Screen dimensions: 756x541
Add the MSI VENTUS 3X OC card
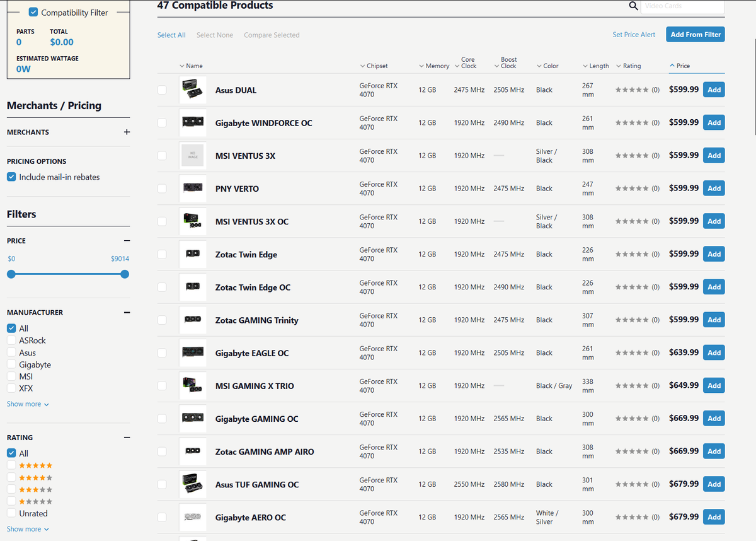tap(714, 221)
